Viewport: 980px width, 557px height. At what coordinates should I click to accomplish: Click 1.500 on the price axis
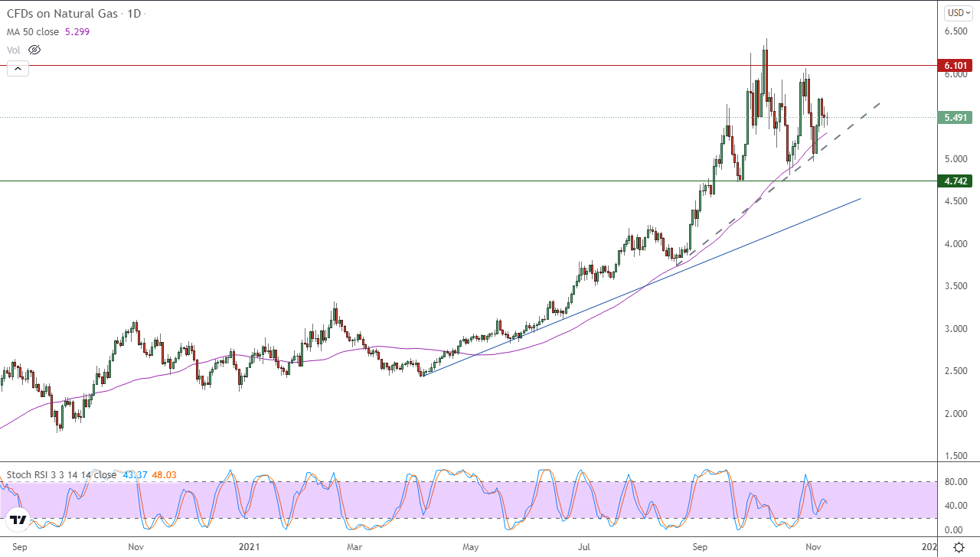coord(955,456)
